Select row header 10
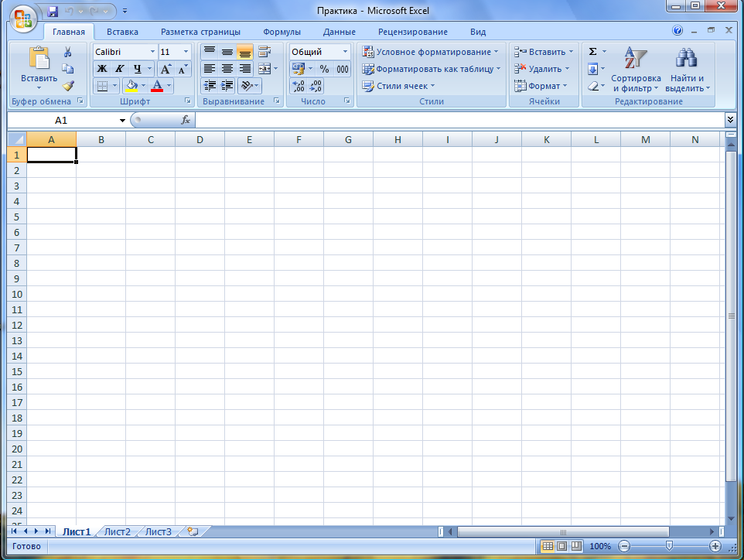This screenshot has height=560, width=744. [17, 294]
